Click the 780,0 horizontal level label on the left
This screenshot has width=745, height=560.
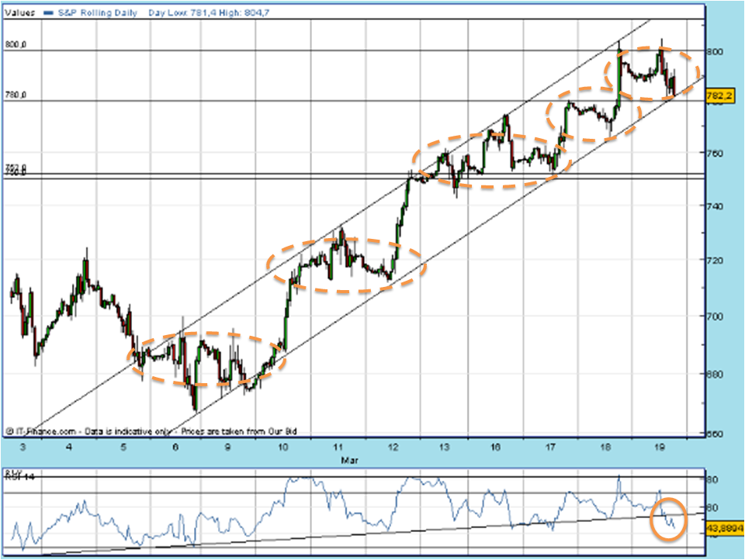tap(16, 95)
